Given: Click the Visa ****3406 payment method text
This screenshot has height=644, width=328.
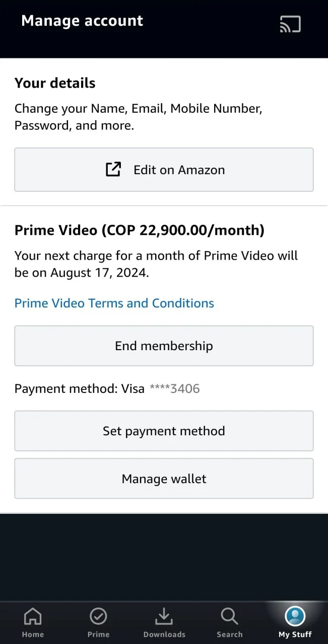Looking at the screenshot, I should tap(160, 388).
